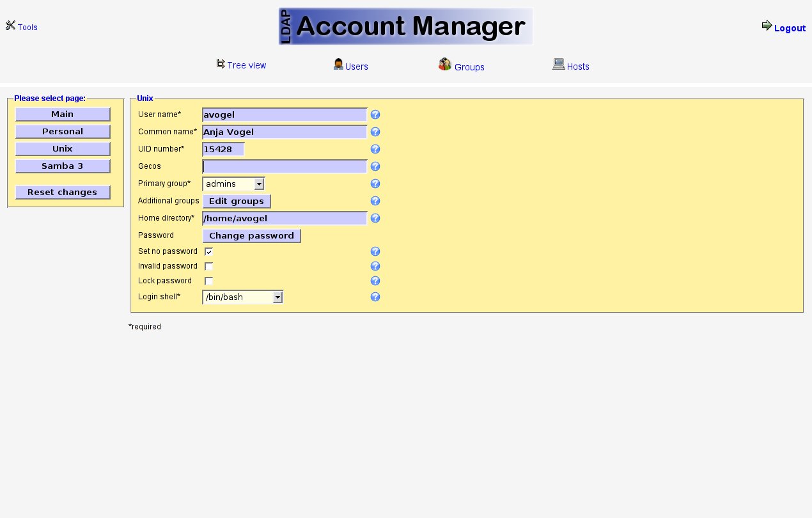Click into the empty Gecos field

pyautogui.click(x=285, y=167)
